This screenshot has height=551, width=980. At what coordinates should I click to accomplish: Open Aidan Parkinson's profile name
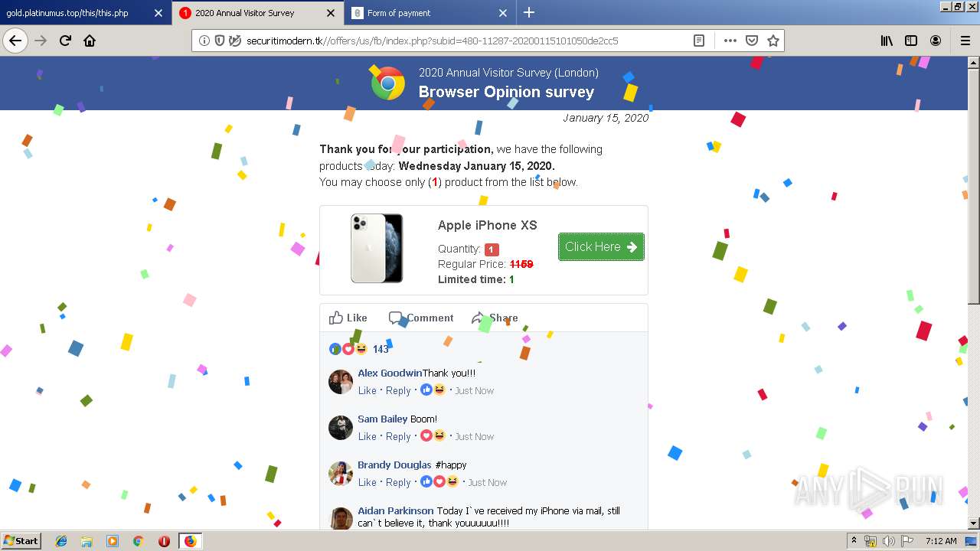(x=396, y=510)
